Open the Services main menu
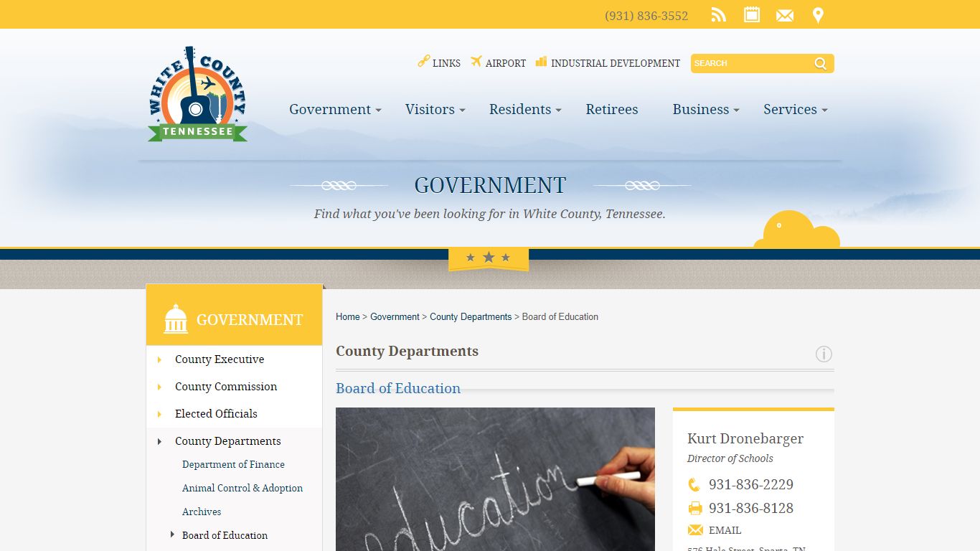The height and width of the screenshot is (551, 980). (x=790, y=109)
